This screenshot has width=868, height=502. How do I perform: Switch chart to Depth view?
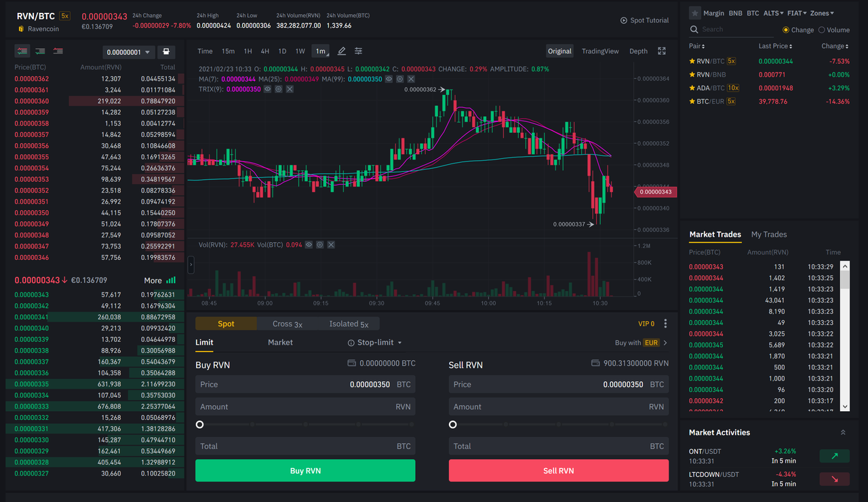pos(638,52)
